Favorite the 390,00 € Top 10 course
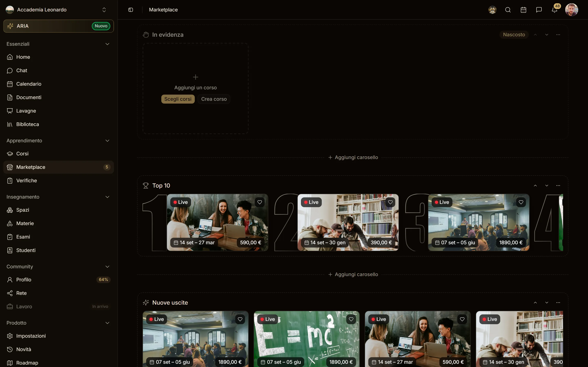 click(x=390, y=202)
